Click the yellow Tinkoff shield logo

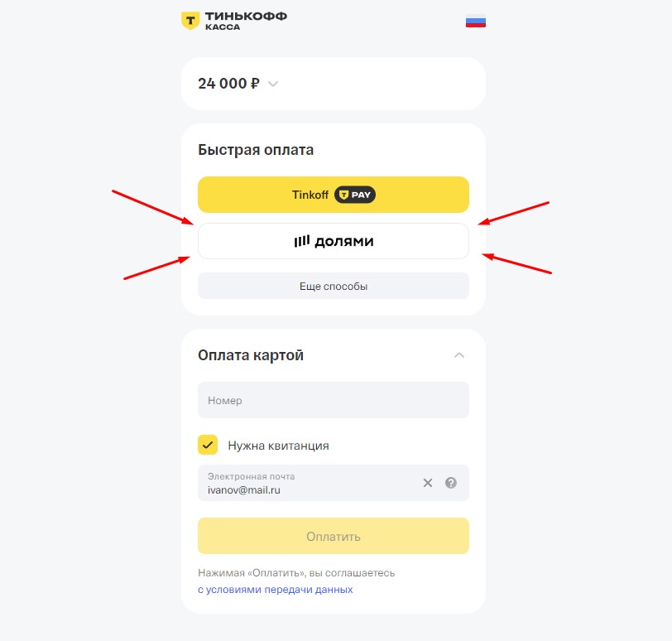tap(190, 21)
